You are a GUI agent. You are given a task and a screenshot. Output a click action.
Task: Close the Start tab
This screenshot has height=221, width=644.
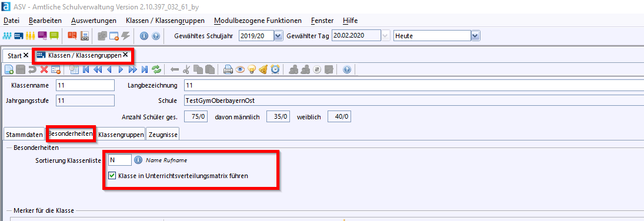[26, 55]
